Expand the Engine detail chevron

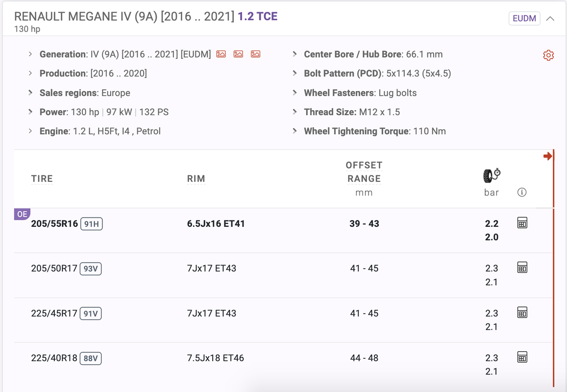click(x=30, y=131)
